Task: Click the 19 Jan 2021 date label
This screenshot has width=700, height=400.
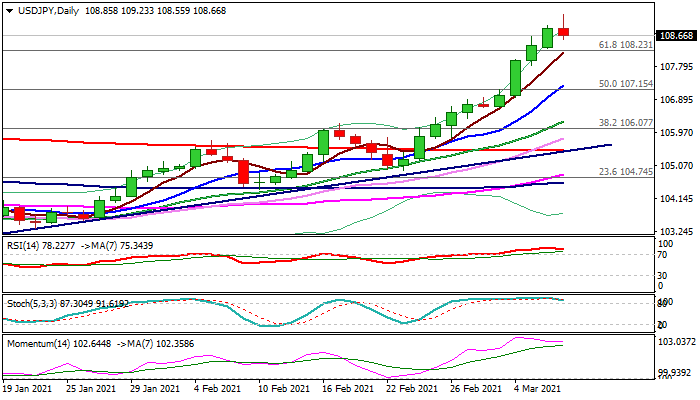Action: coord(29,388)
